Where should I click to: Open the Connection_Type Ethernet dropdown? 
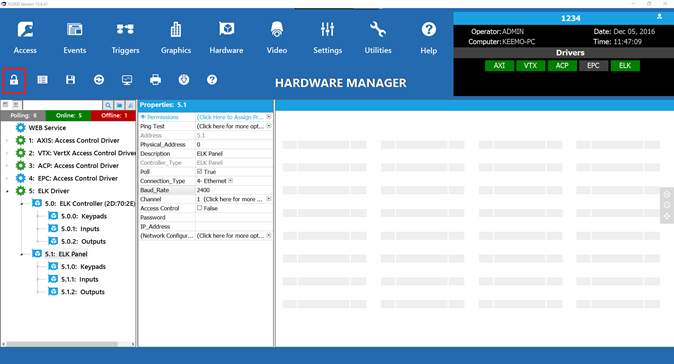tap(231, 181)
